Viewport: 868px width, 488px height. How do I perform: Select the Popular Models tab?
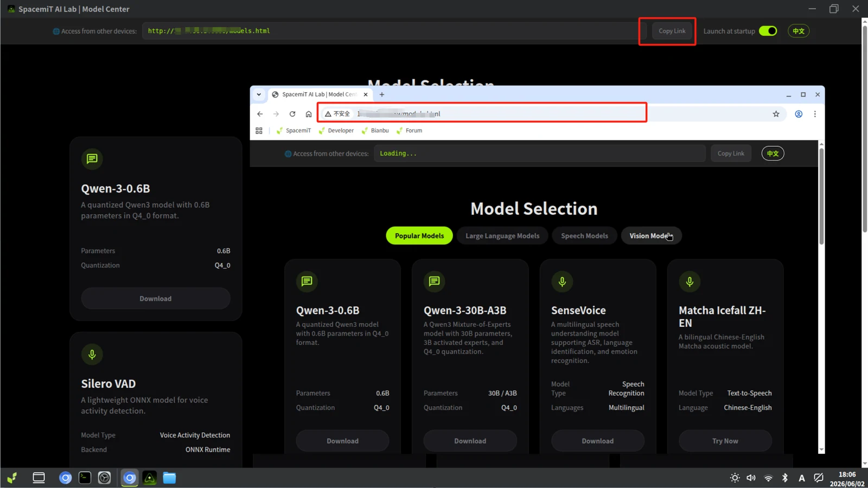419,236
